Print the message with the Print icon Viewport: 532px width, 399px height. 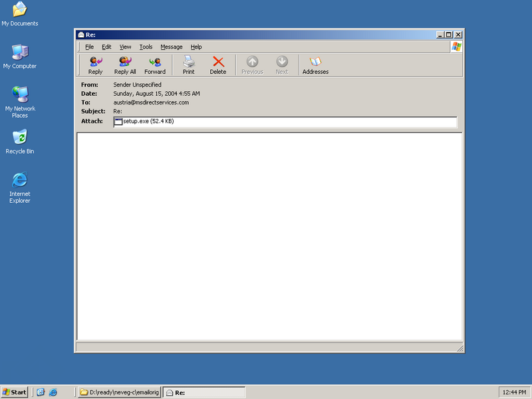[189, 65]
